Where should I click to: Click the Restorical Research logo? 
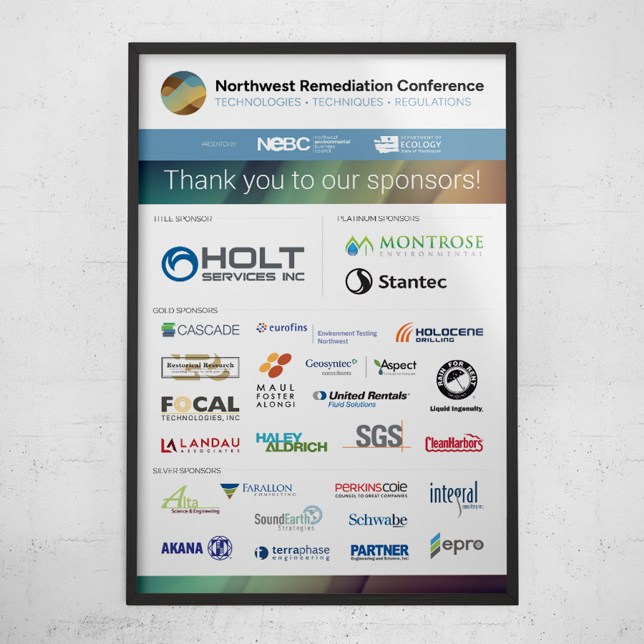(x=200, y=367)
